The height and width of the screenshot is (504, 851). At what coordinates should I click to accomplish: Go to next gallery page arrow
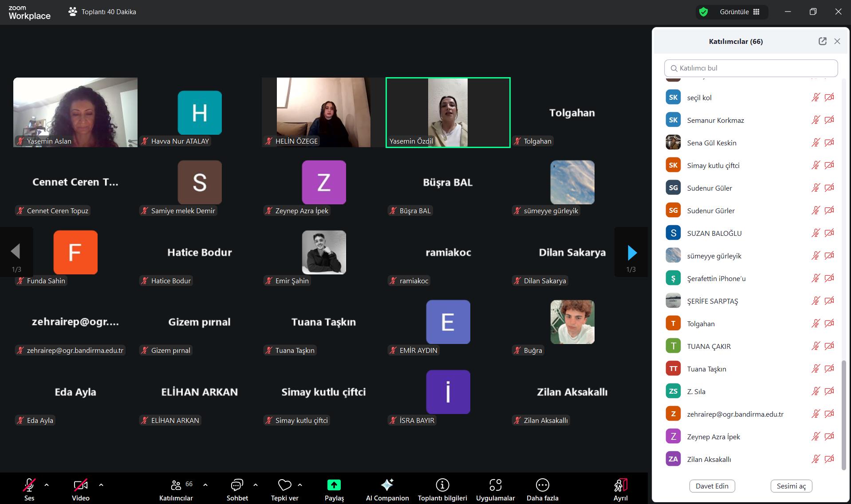click(632, 253)
